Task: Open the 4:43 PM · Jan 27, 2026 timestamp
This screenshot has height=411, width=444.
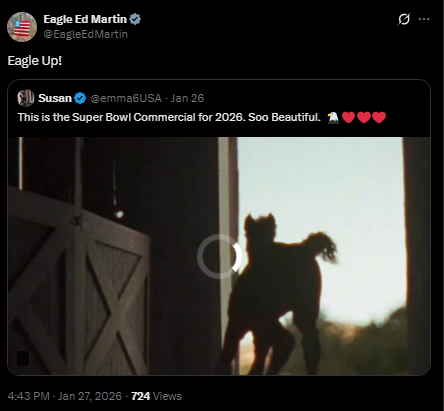Action: (x=65, y=396)
